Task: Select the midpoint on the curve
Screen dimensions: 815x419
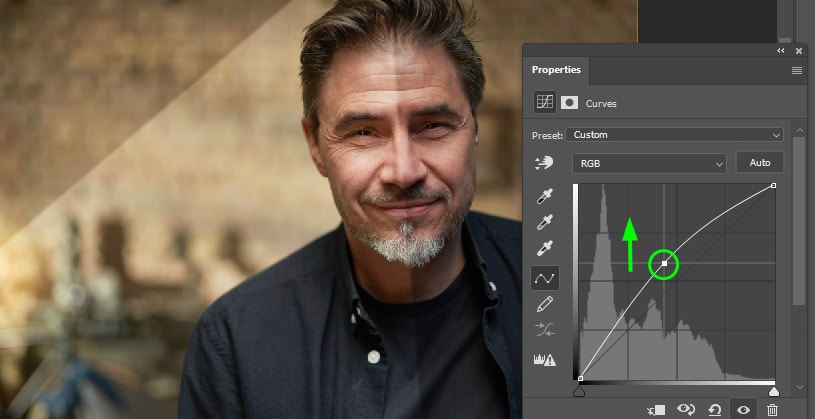Action: [664, 264]
